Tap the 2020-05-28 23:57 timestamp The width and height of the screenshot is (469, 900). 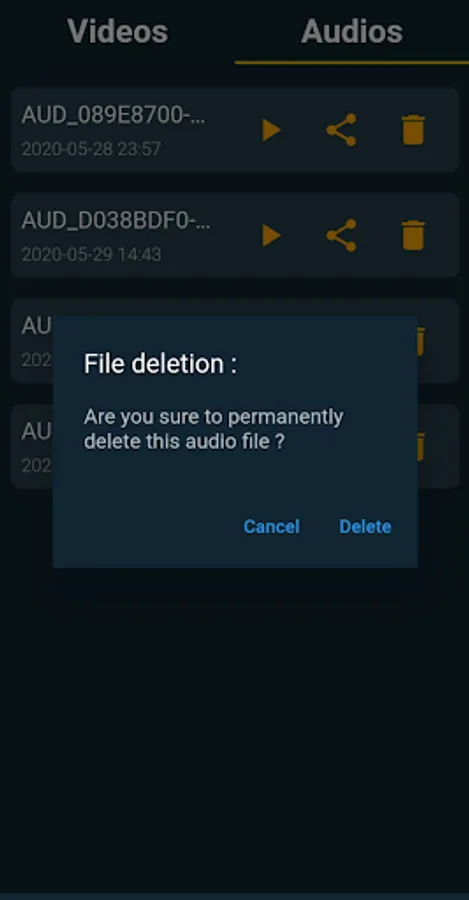[x=91, y=149]
